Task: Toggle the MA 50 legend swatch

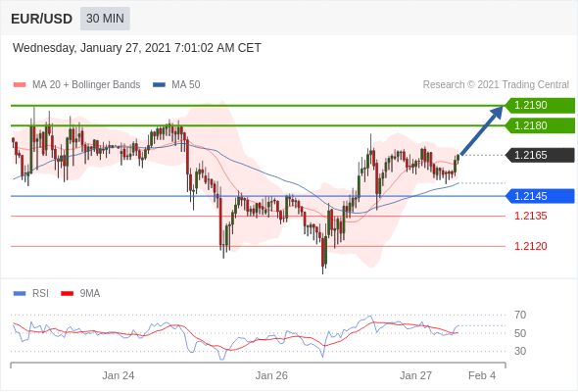Action: (x=159, y=85)
